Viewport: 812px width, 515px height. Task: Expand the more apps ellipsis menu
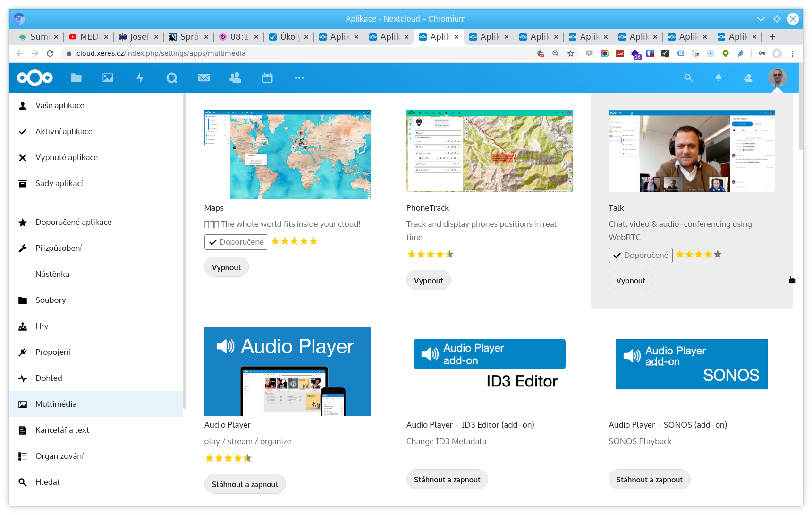coord(299,78)
